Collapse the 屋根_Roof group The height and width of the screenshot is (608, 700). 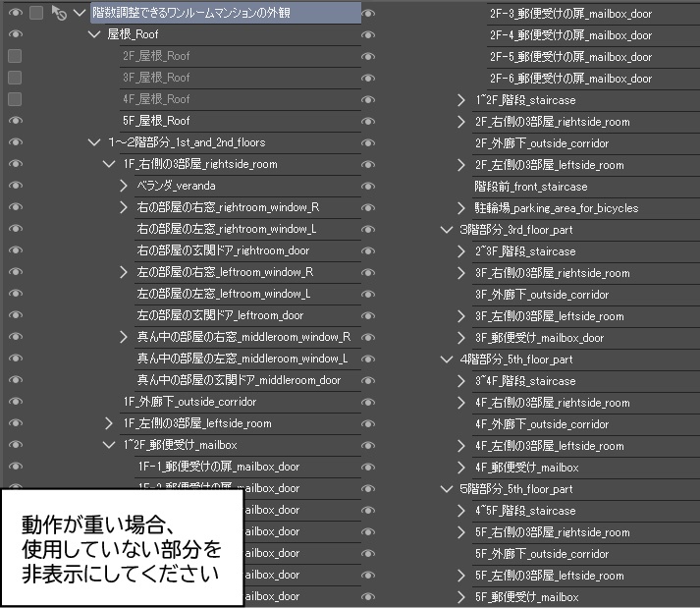(x=93, y=34)
